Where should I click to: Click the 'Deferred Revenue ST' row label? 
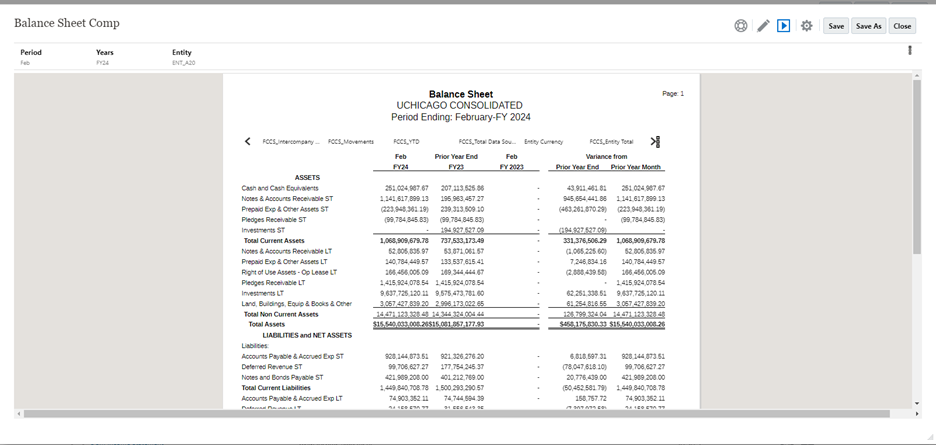pyautogui.click(x=272, y=367)
